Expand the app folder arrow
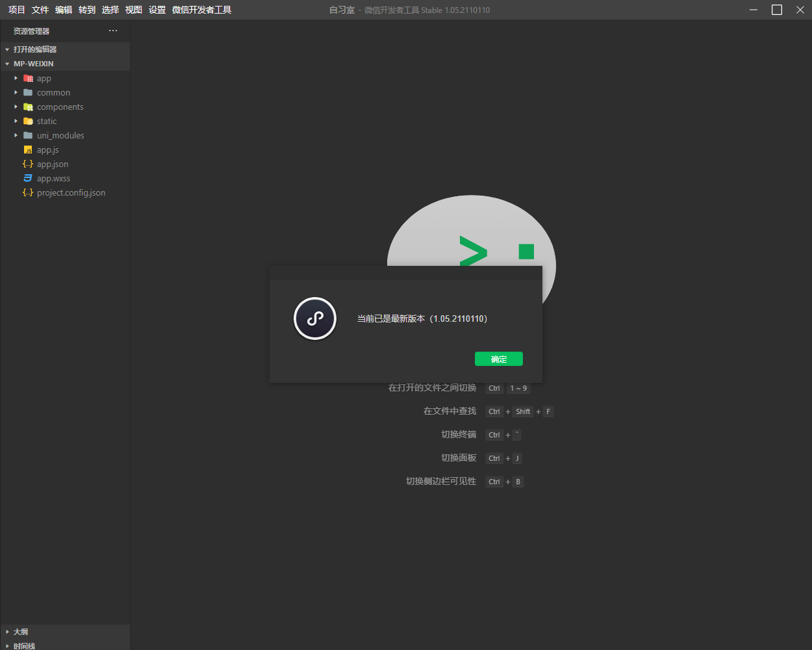 [x=16, y=78]
